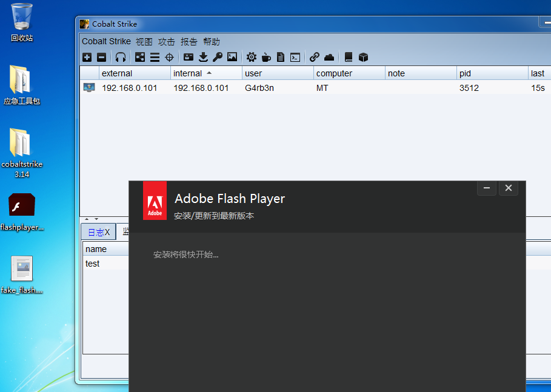Image resolution: width=551 pixels, height=392 pixels.
Task: Sort sessions by note column header
Action: pos(421,73)
